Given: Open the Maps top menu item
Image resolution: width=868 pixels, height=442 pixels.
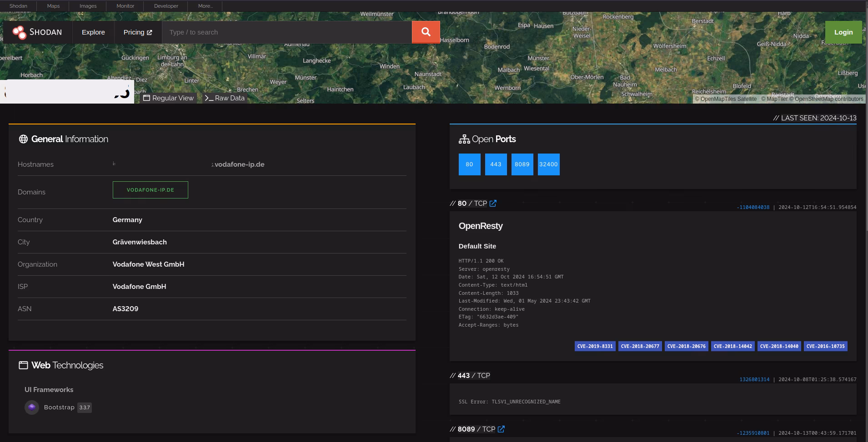Looking at the screenshot, I should pyautogui.click(x=53, y=6).
